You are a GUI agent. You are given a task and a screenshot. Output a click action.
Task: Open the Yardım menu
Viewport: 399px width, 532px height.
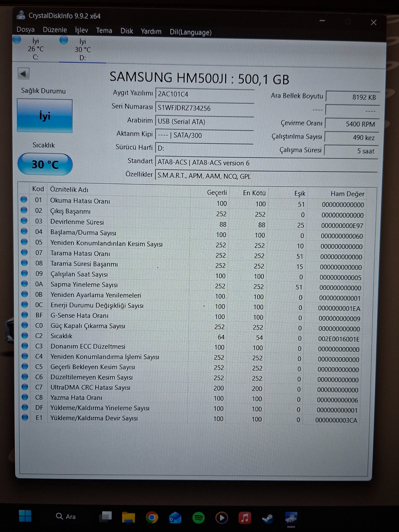coord(151,32)
